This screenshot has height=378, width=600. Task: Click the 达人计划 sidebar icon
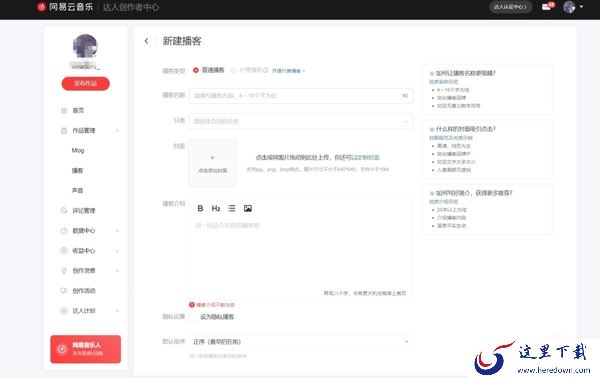coord(64,311)
